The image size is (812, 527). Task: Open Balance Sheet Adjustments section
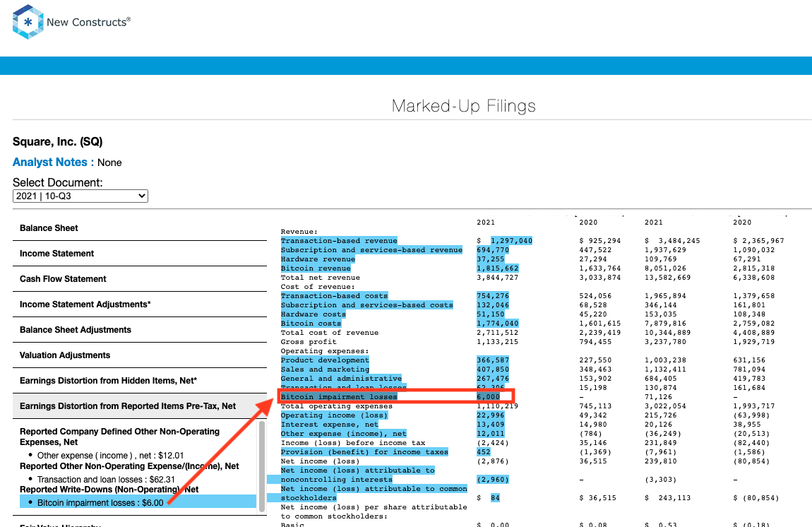(140, 330)
